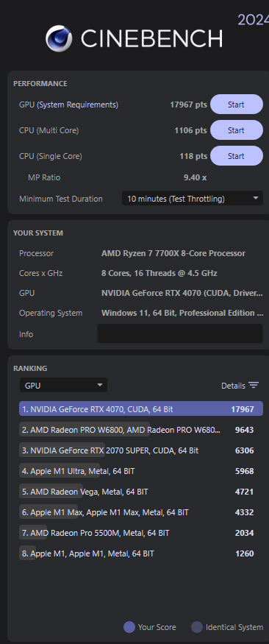This screenshot has height=644, width=269.
Task: Start the CPU Single Core benchmark
Action: (x=237, y=156)
